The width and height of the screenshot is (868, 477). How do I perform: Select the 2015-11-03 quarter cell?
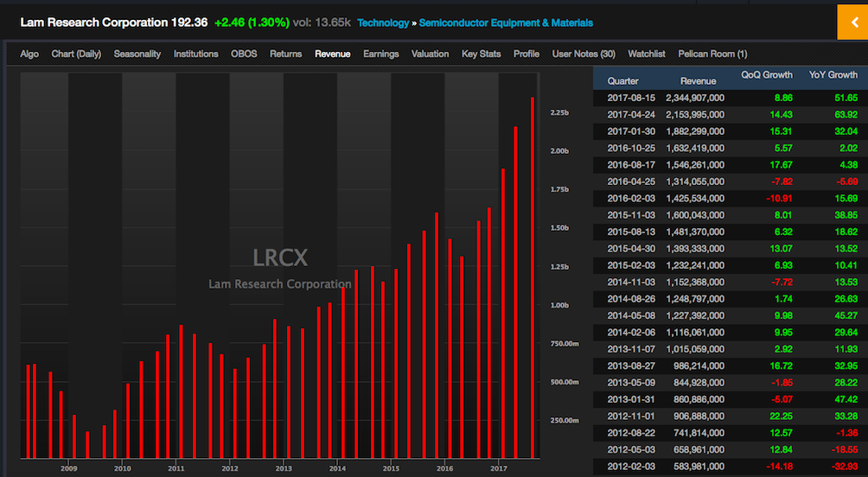coord(631,214)
